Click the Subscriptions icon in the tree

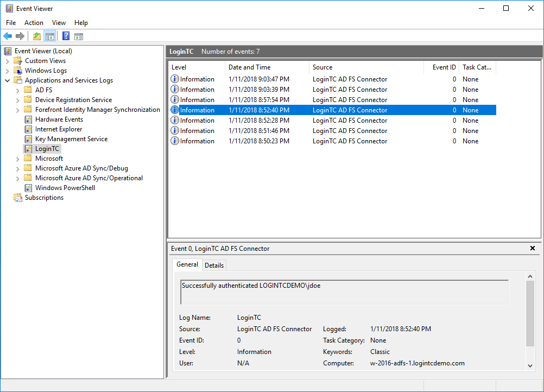[x=18, y=198]
